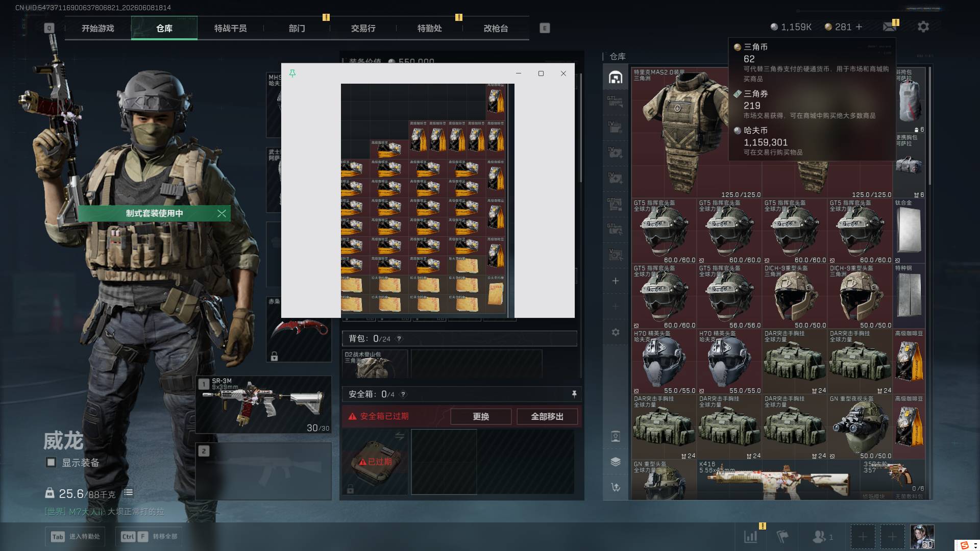Click the warehouse vertical scrollbar

pyautogui.click(x=930, y=125)
